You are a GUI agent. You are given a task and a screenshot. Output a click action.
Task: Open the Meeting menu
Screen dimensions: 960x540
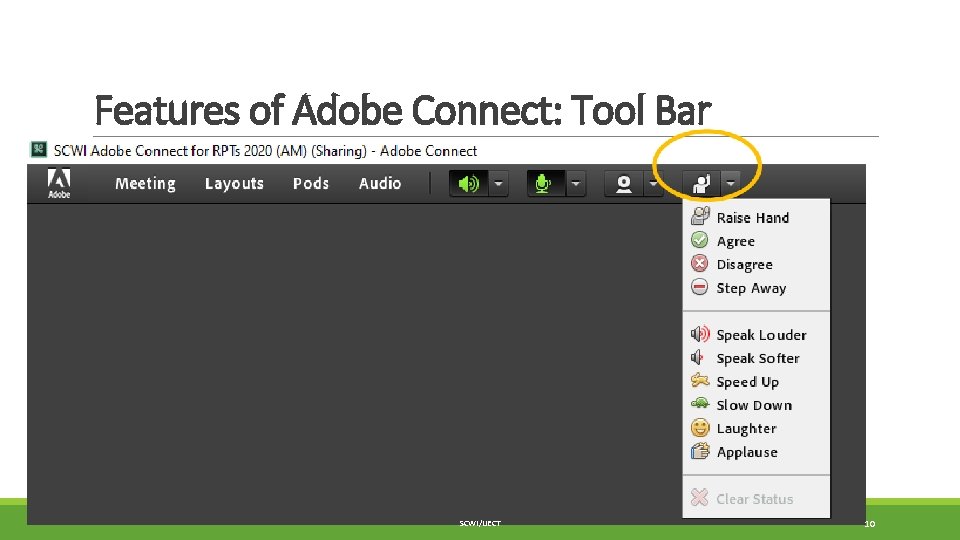click(x=146, y=184)
